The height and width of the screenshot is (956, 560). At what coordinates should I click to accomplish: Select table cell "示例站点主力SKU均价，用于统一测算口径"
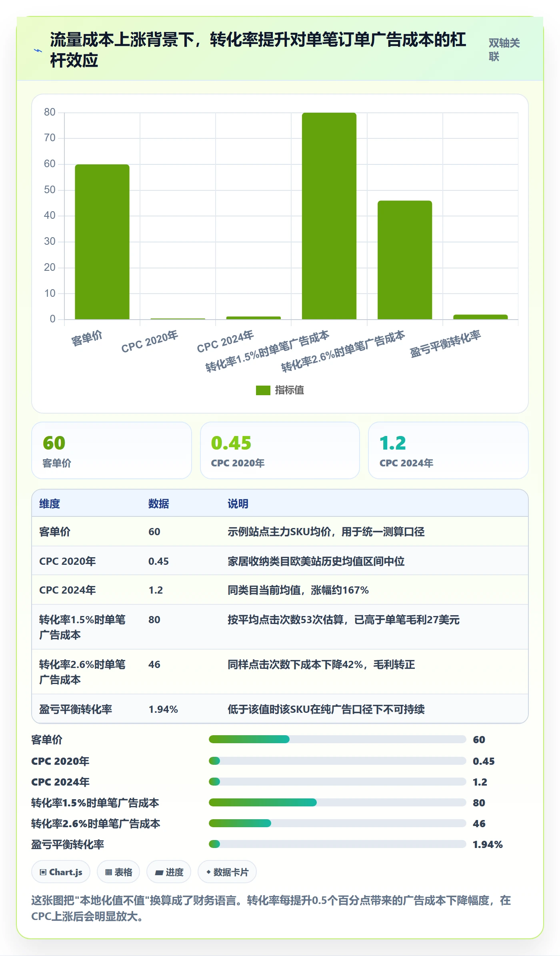click(x=326, y=532)
